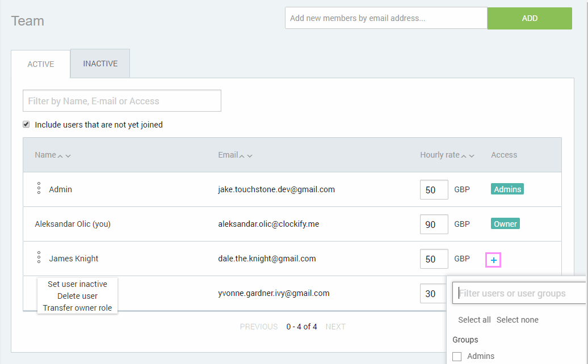Image resolution: width=588 pixels, height=364 pixels.
Task: Click 'Select none' in the access popup
Action: (x=518, y=320)
